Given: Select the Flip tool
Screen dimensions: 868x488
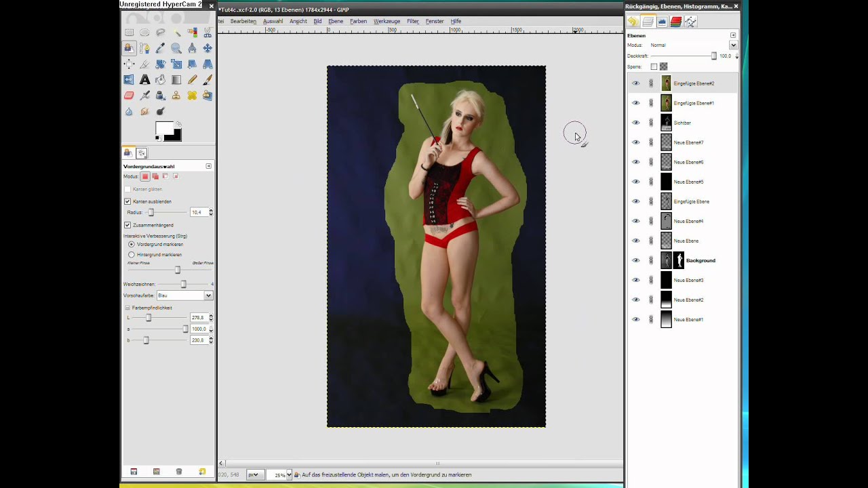Looking at the screenshot, I should coord(129,79).
